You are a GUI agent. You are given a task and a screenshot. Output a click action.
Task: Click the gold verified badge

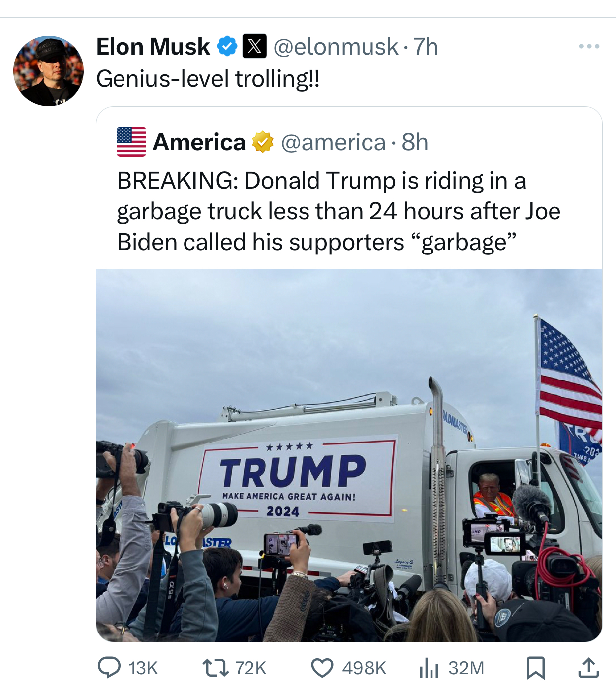tap(263, 142)
